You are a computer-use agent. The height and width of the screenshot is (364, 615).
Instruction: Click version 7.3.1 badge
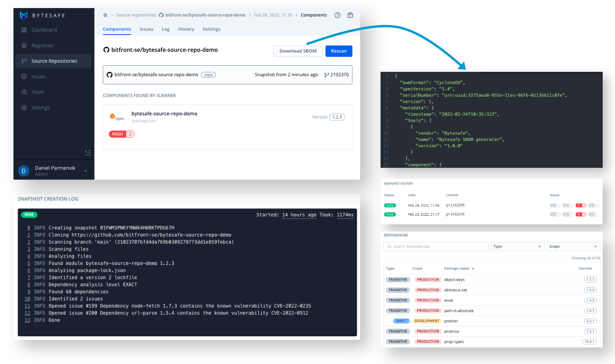[590, 331]
